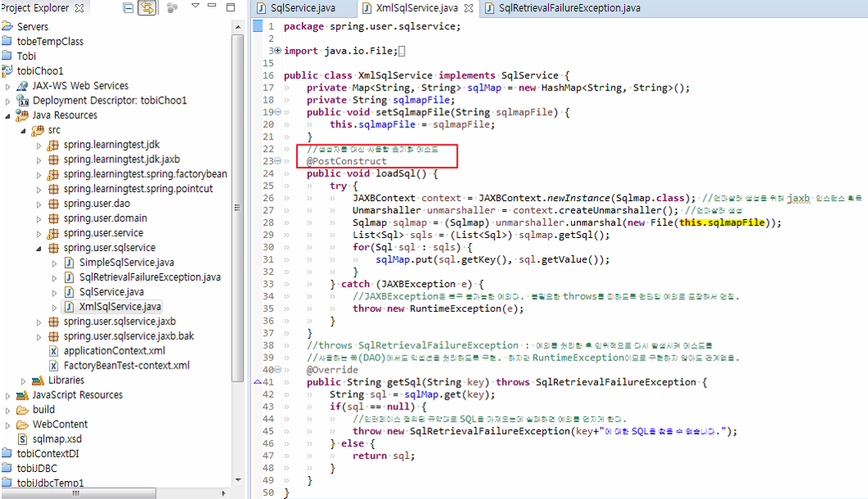The height and width of the screenshot is (499, 868).
Task: Expand the JAX-WS Web Services node
Action: point(7,86)
